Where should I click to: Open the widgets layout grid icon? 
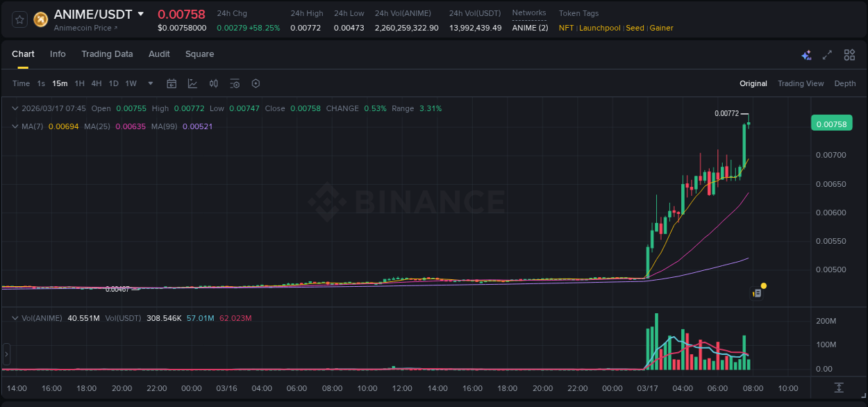[849, 54]
